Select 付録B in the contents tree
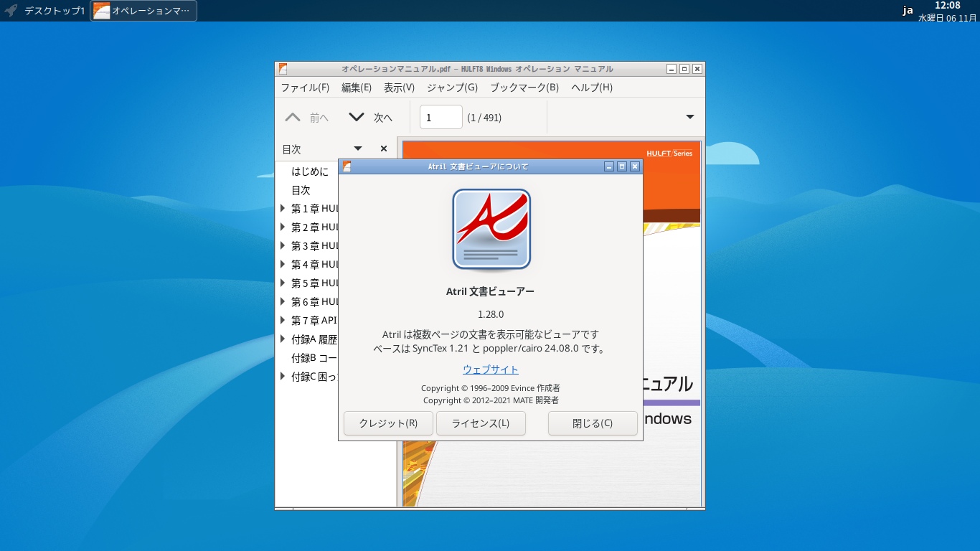The width and height of the screenshot is (980, 551). [x=314, y=358]
